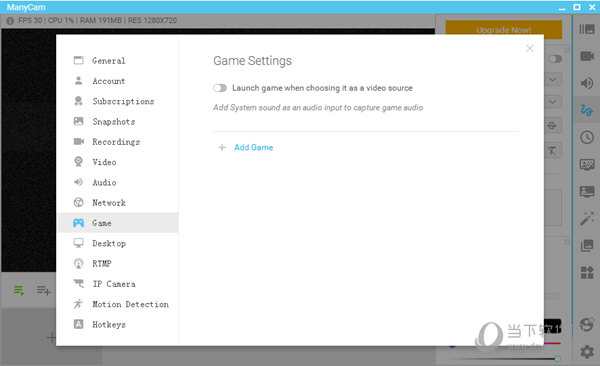Go to Audio settings
The height and width of the screenshot is (366, 600).
point(117,182)
